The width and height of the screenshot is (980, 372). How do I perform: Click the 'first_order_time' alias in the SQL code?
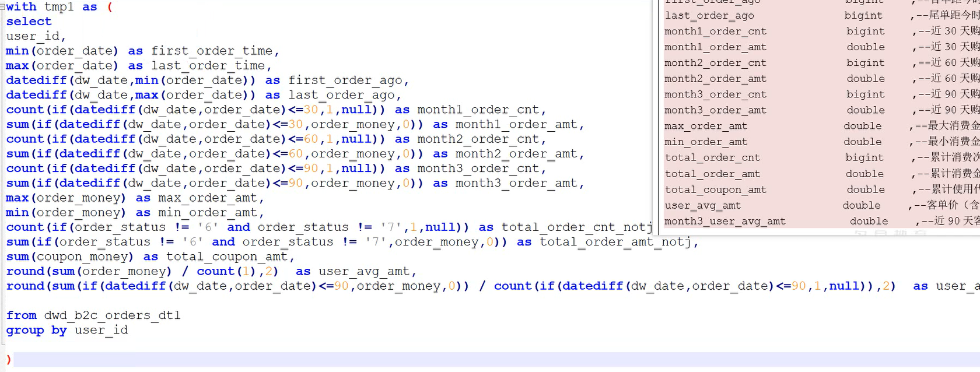pos(212,51)
